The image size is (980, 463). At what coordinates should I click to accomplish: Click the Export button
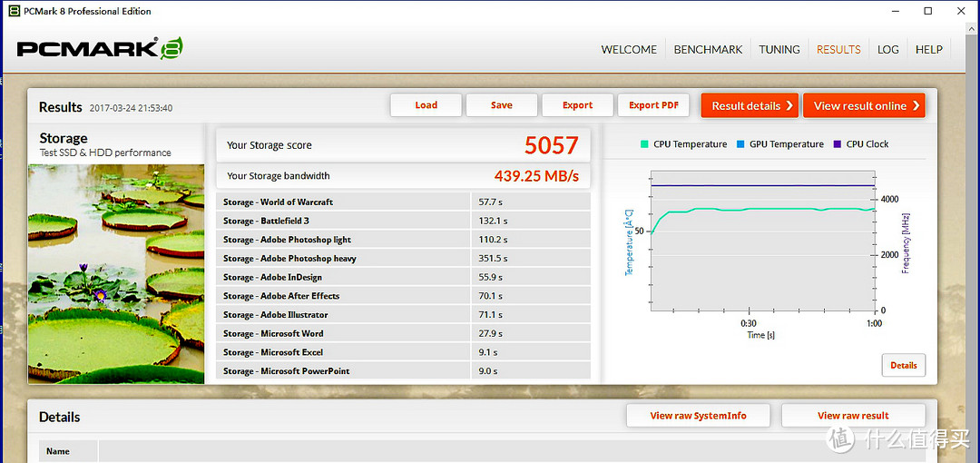point(577,105)
